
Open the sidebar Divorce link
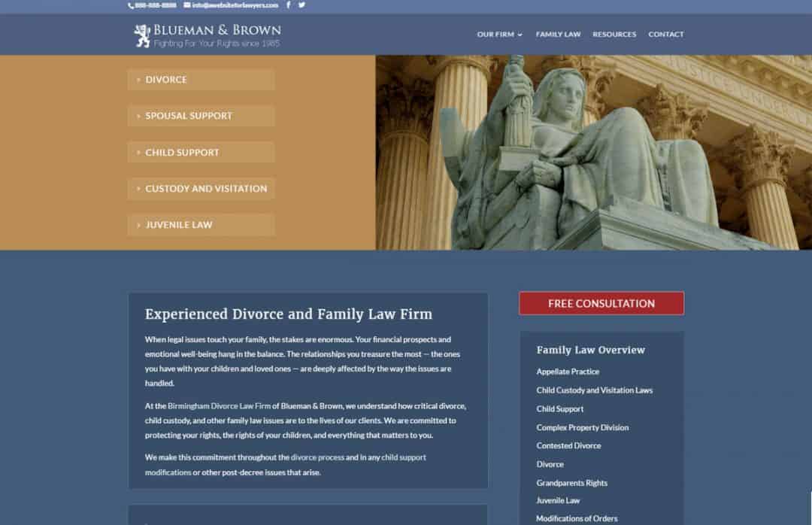(x=550, y=464)
